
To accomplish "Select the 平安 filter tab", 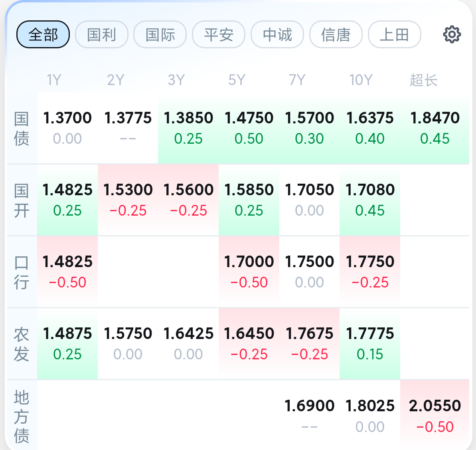I will click(219, 35).
